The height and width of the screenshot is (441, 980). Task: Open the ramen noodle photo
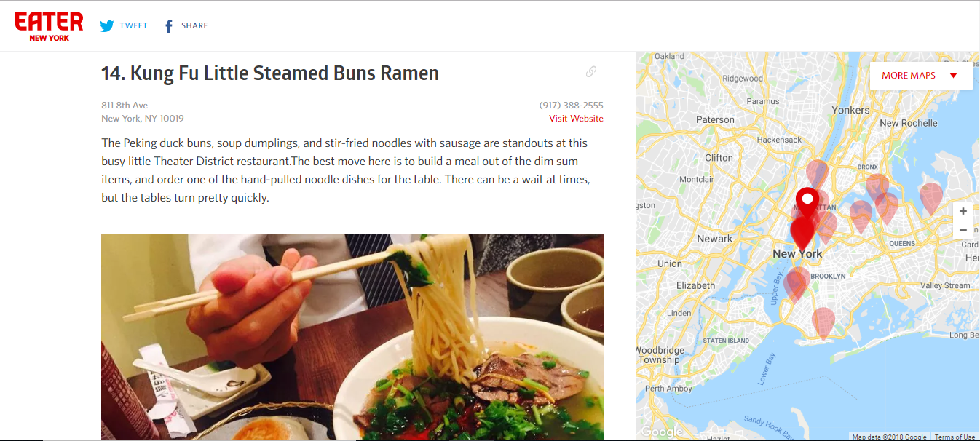[352, 337]
